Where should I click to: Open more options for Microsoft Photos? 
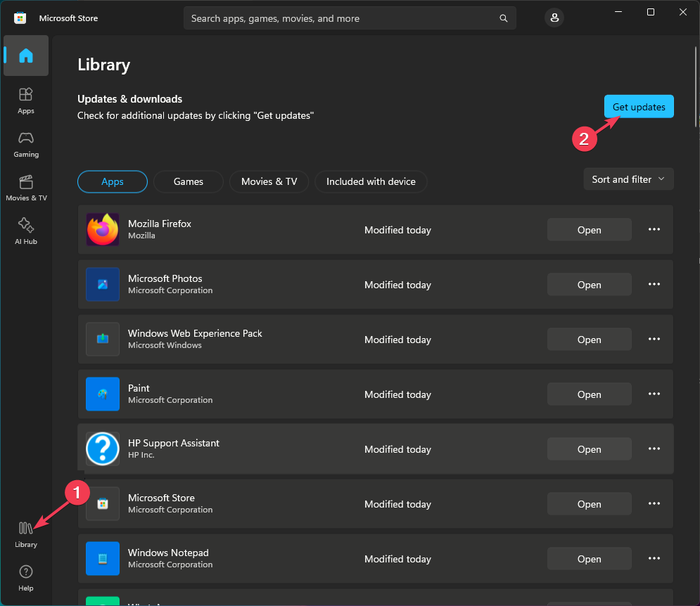tap(654, 284)
